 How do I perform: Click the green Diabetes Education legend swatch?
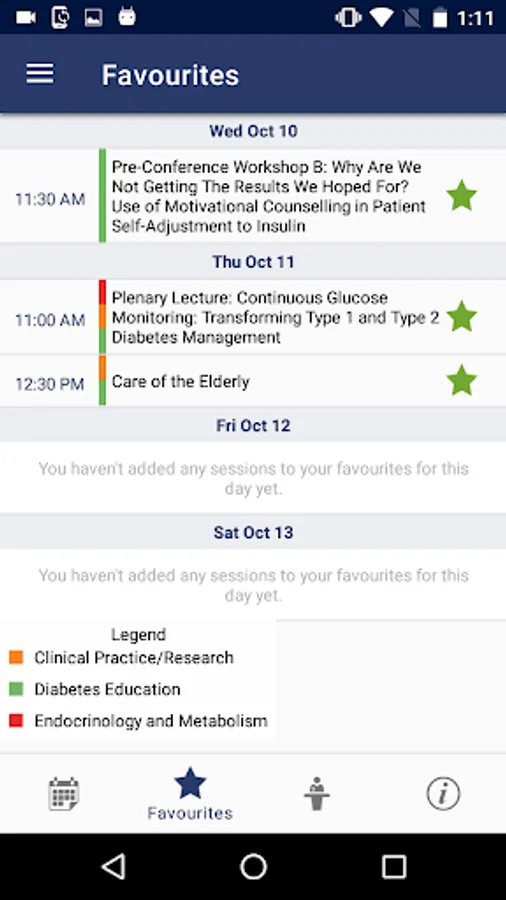(x=16, y=689)
